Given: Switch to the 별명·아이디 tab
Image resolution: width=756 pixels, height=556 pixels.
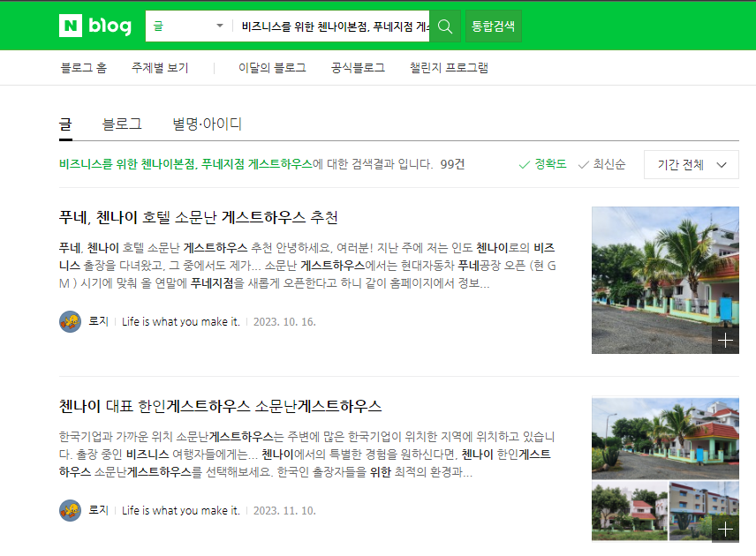Looking at the screenshot, I should click(x=207, y=124).
